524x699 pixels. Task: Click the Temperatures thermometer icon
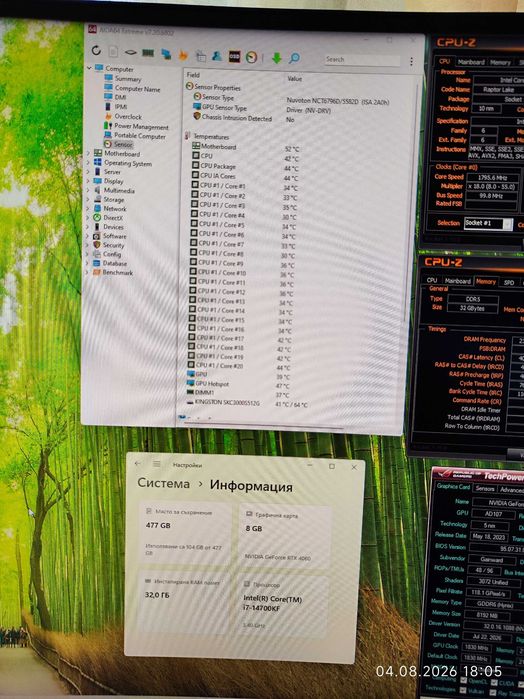point(188,136)
